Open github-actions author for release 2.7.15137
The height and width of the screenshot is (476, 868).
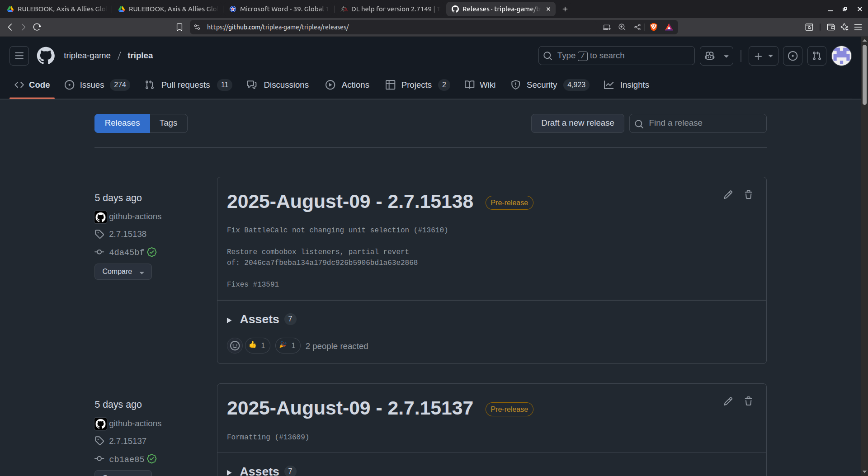[x=135, y=424]
